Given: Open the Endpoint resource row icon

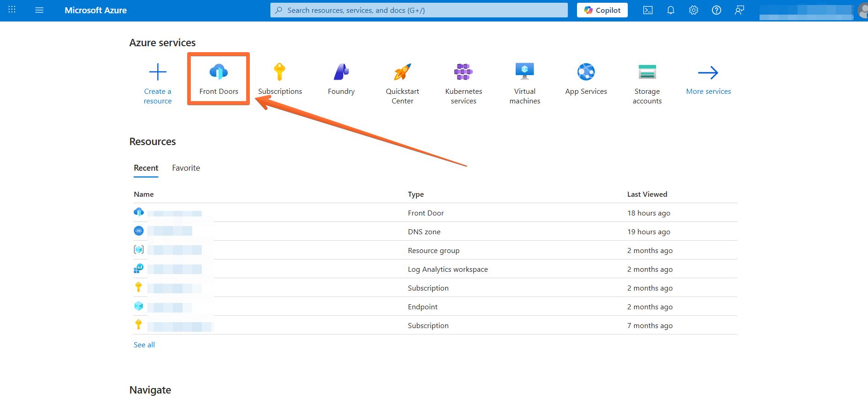Looking at the screenshot, I should click(x=139, y=306).
